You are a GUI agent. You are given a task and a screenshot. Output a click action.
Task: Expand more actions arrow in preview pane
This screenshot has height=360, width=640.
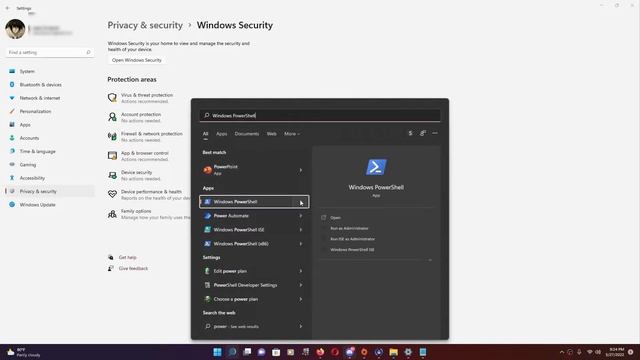[430, 260]
